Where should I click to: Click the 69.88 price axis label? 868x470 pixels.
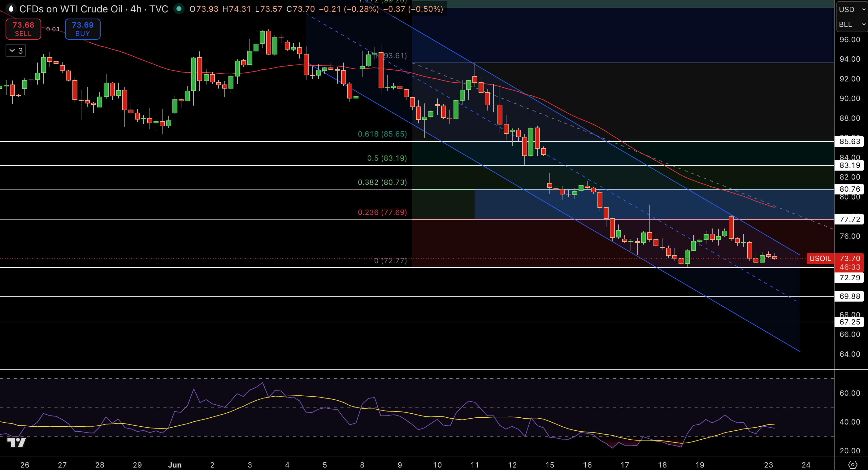tap(849, 296)
